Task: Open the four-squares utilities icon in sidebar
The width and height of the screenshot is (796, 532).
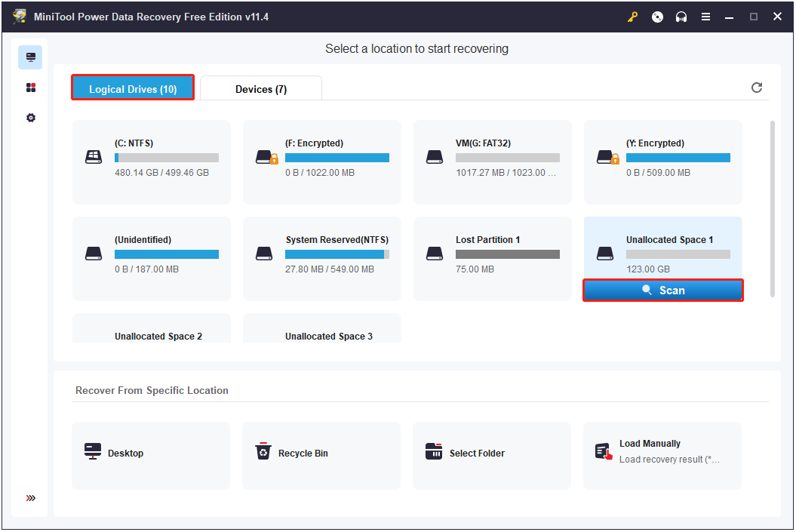Action: coord(31,88)
